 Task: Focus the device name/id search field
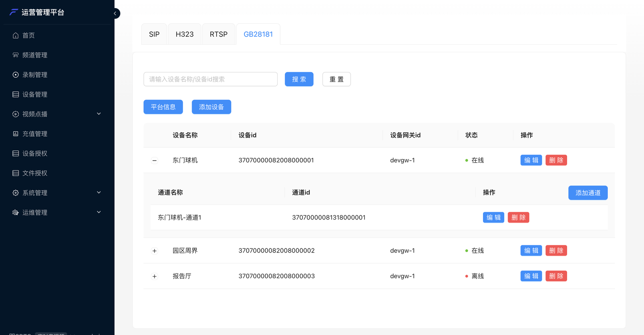click(x=211, y=79)
